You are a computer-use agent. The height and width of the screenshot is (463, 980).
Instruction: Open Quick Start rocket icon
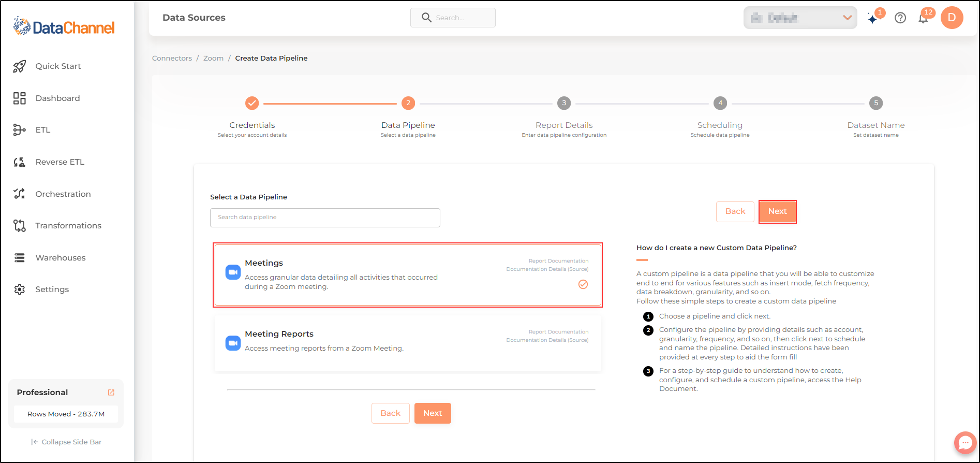[x=20, y=66]
